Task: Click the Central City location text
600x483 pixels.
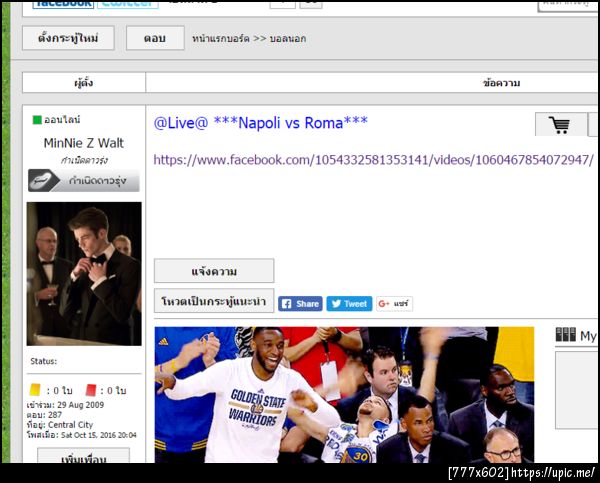Action: 70,424
